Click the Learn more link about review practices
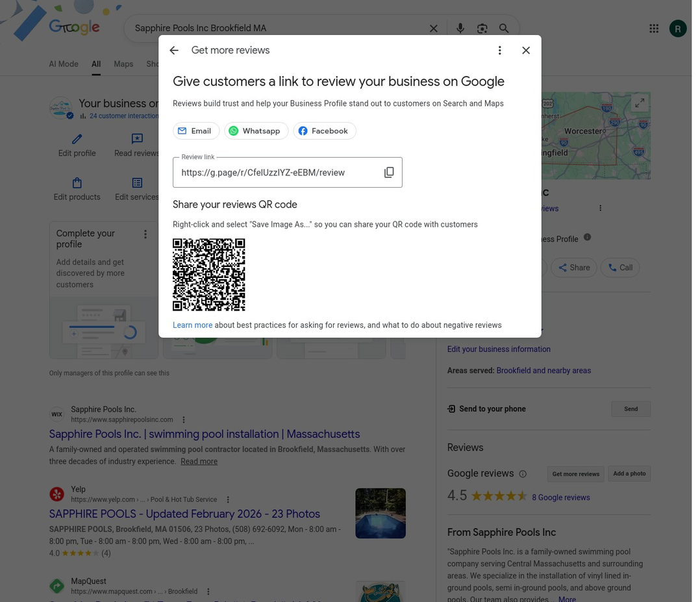 [192, 325]
